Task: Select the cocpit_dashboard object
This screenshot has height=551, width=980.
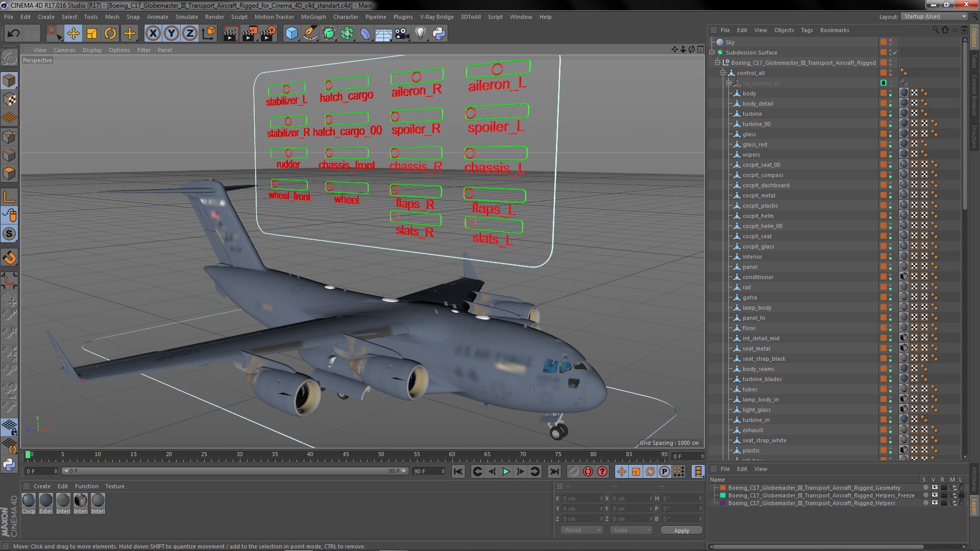Action: click(x=766, y=185)
